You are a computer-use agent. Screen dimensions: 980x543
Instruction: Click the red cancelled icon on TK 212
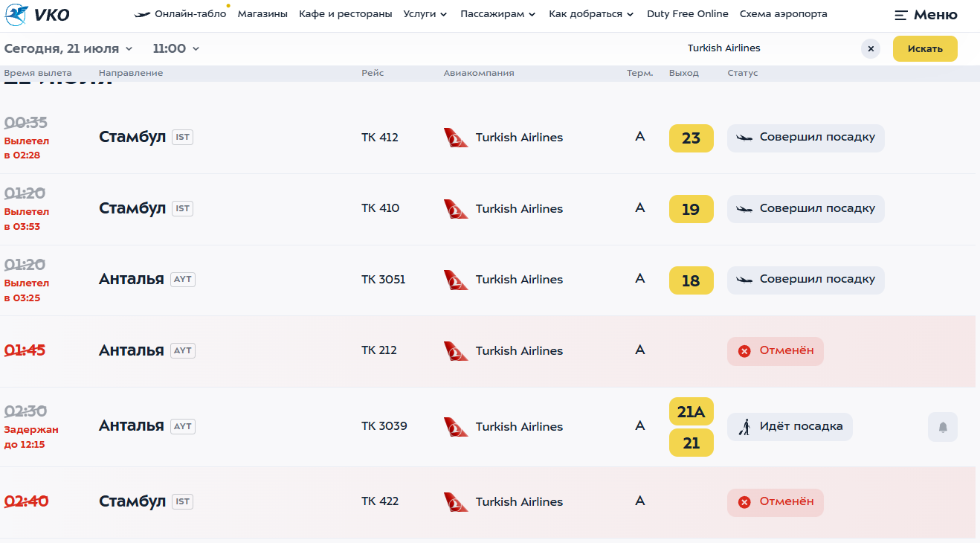pos(744,351)
